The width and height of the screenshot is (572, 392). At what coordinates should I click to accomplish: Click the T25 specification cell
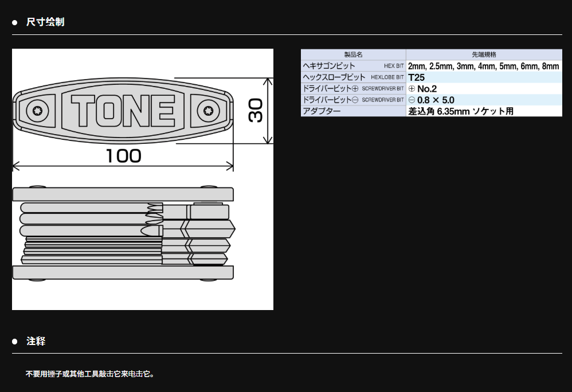[417, 77]
